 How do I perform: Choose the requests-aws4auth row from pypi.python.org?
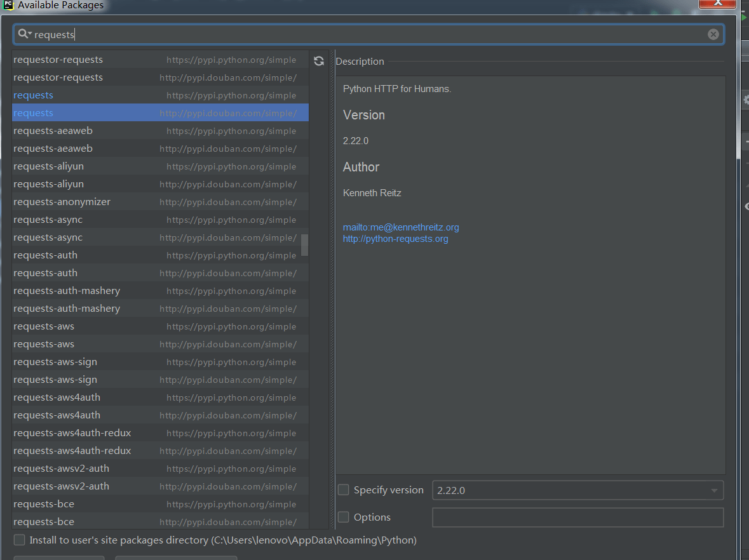(x=161, y=397)
